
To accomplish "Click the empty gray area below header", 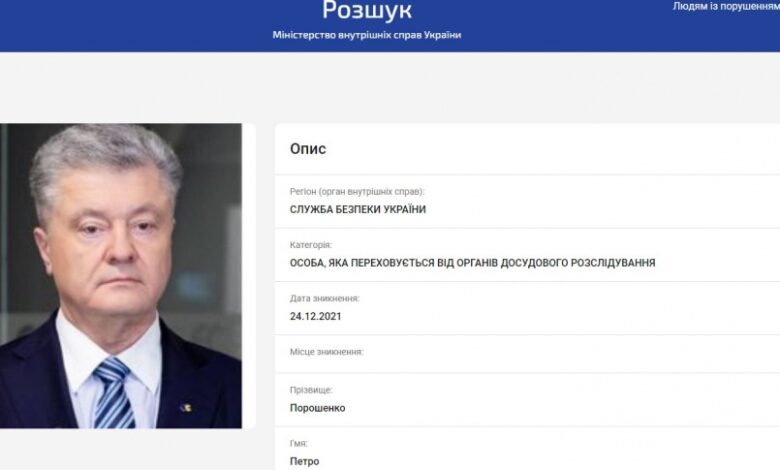I will click(390, 87).
